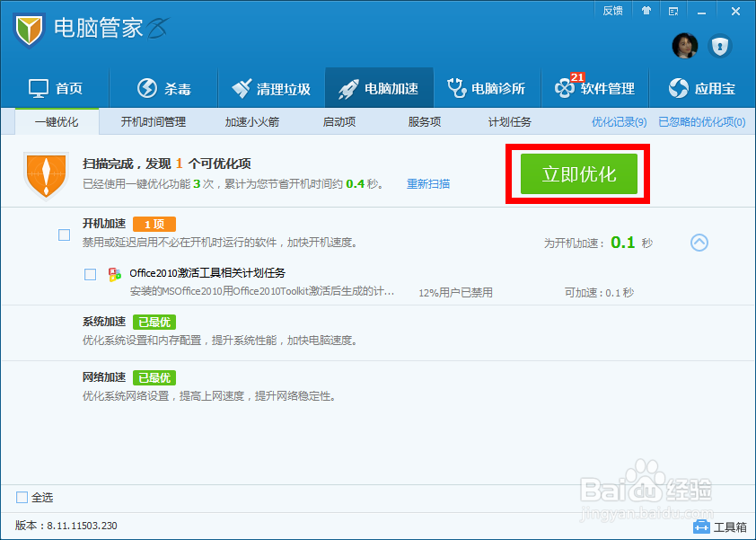756x540 pixels.
Task: Switch to 启动项 sub-tab
Action: tap(339, 122)
